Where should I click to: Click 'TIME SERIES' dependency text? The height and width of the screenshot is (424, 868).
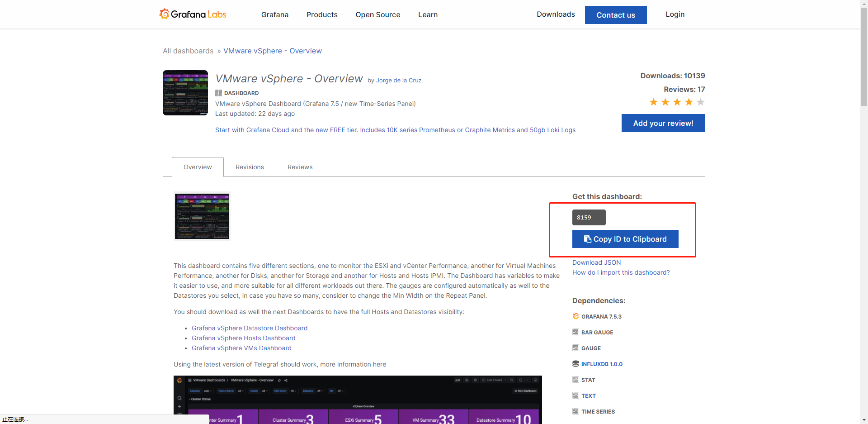598,412
